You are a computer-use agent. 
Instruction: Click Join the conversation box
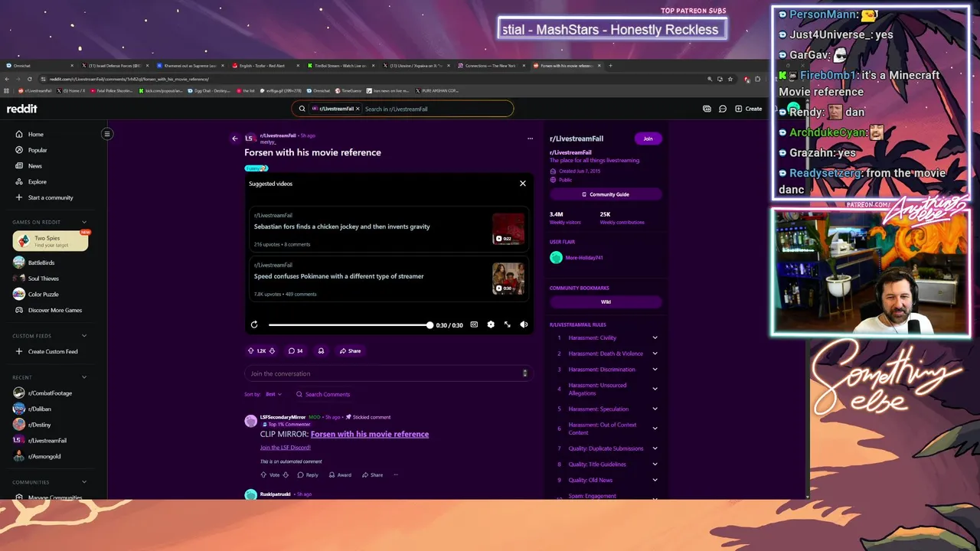(x=387, y=373)
